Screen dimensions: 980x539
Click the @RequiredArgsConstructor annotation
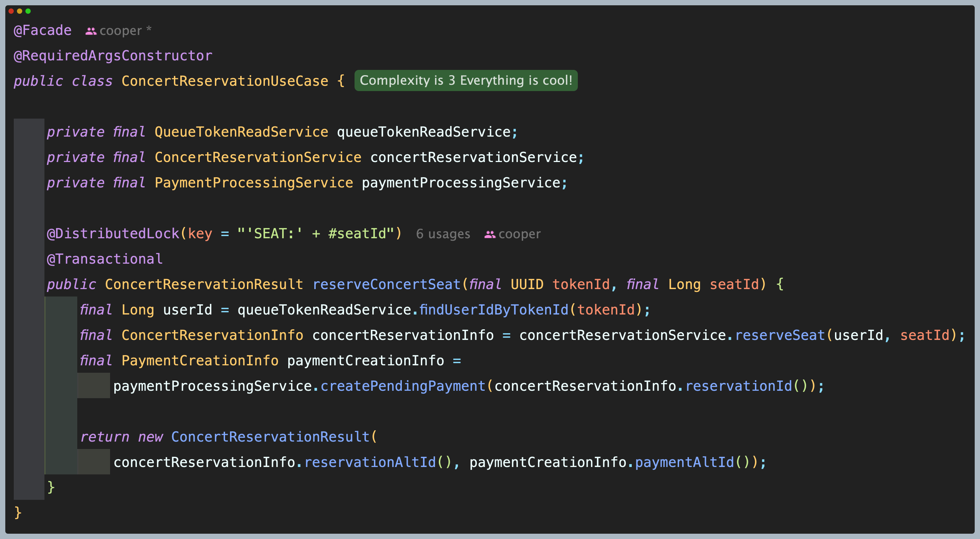[x=113, y=55]
